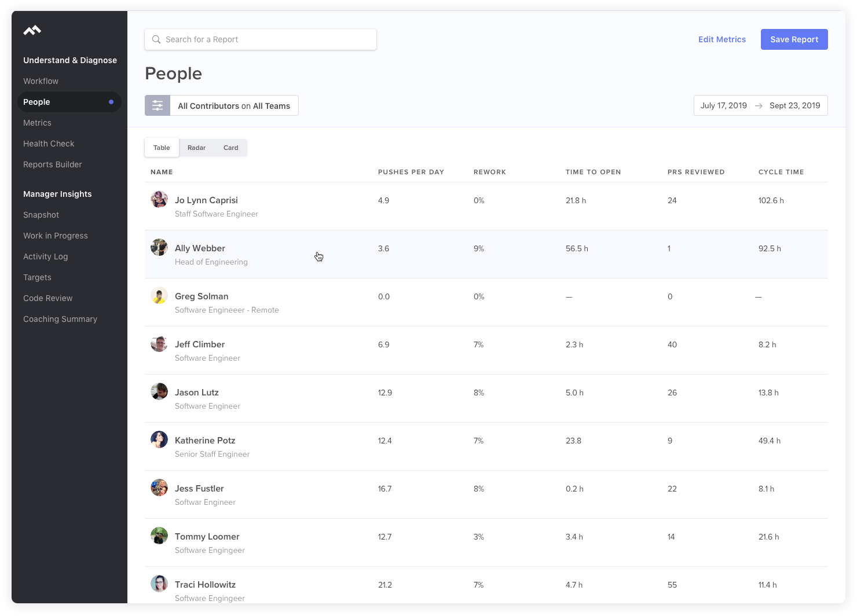The image size is (857, 616).
Task: Click Jo Lynn's cycle time 102.6 h
Action: tap(771, 200)
